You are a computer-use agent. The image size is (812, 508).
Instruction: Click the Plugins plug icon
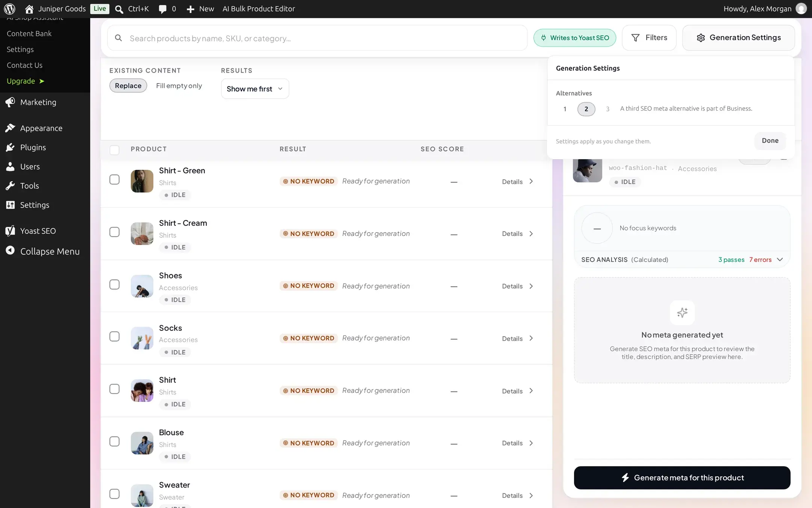click(10, 147)
